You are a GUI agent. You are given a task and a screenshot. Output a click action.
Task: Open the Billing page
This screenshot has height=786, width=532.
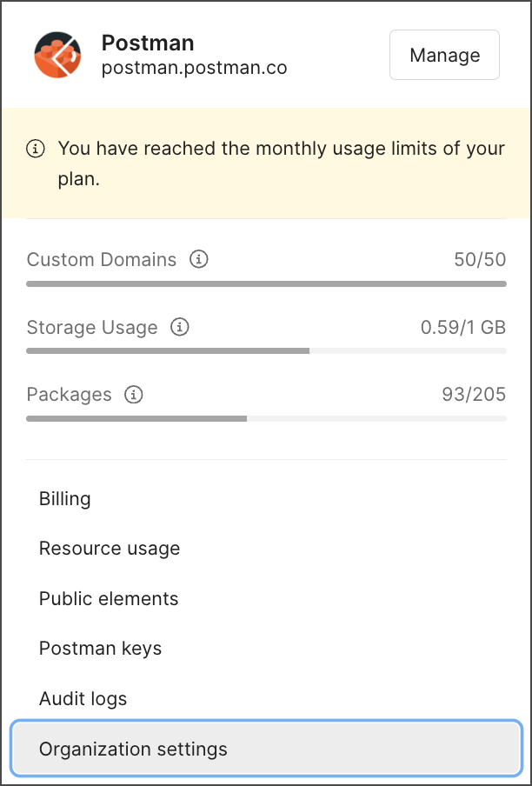pos(64,498)
